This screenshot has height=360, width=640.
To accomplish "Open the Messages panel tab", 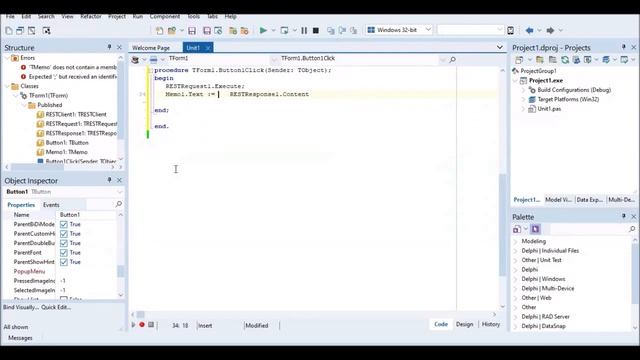I will tap(20, 338).
